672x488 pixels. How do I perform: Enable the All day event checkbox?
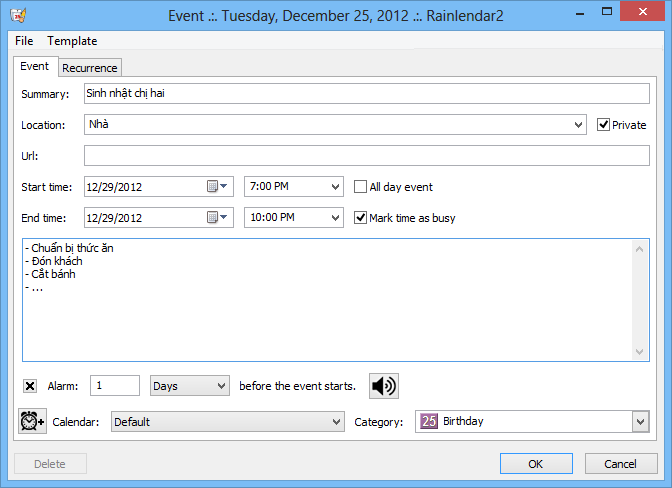pyautogui.click(x=362, y=187)
